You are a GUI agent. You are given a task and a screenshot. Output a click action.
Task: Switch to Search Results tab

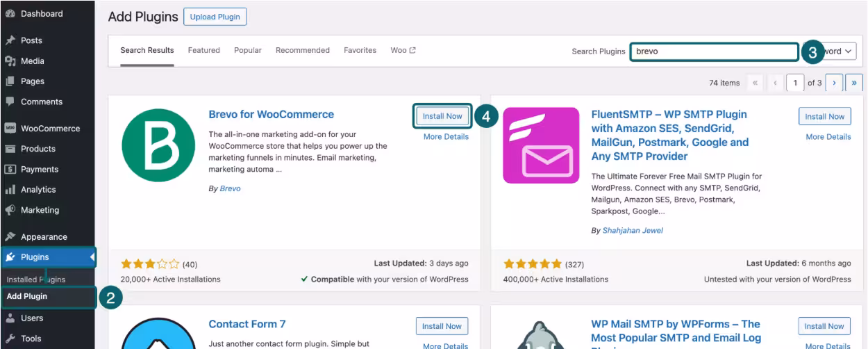147,51
